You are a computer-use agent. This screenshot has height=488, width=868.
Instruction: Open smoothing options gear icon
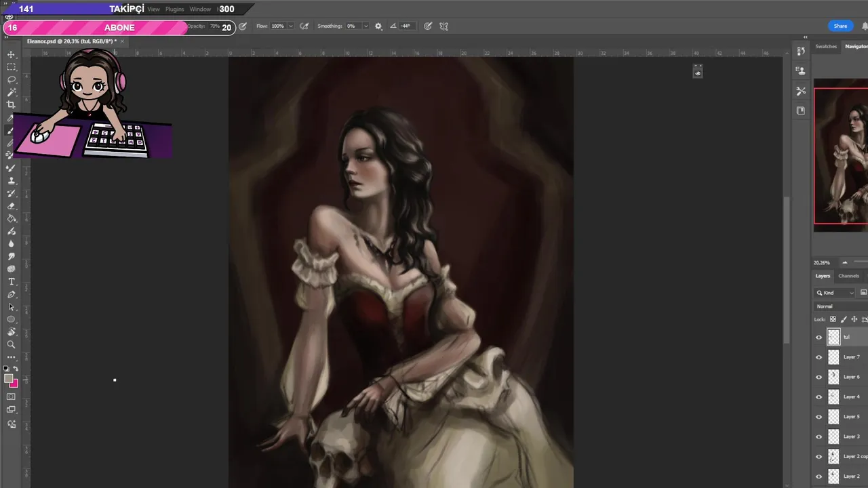pos(378,26)
